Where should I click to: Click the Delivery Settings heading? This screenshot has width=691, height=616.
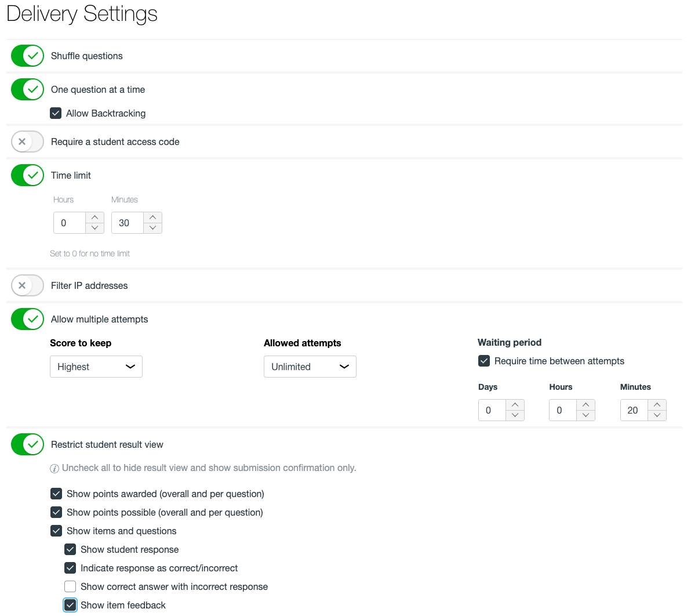[82, 14]
